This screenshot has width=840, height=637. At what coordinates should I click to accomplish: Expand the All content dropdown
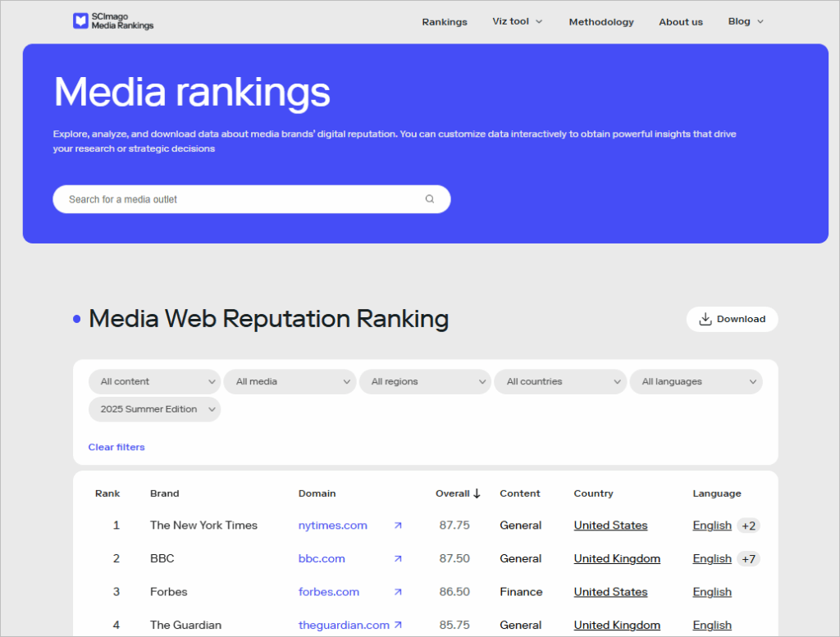click(154, 382)
